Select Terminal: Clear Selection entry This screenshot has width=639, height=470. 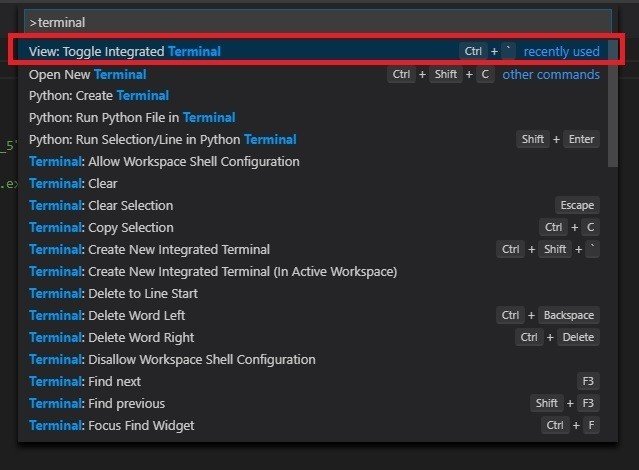(x=101, y=206)
